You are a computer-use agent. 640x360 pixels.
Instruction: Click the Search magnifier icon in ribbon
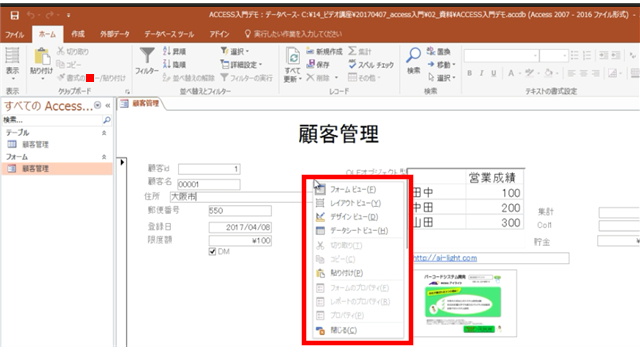point(413,56)
